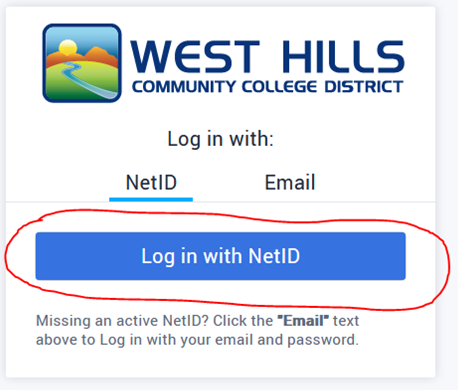Click the "Missing an active NetID?" text
Screen dimensions: 458x390
(122, 321)
